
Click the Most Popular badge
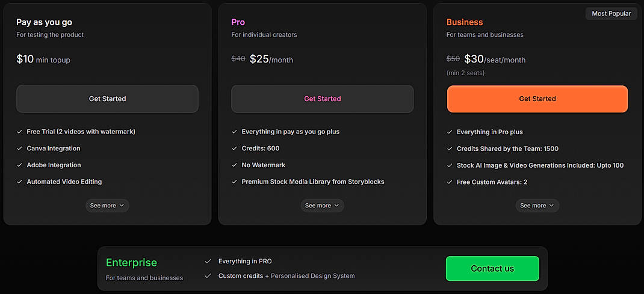[611, 14]
